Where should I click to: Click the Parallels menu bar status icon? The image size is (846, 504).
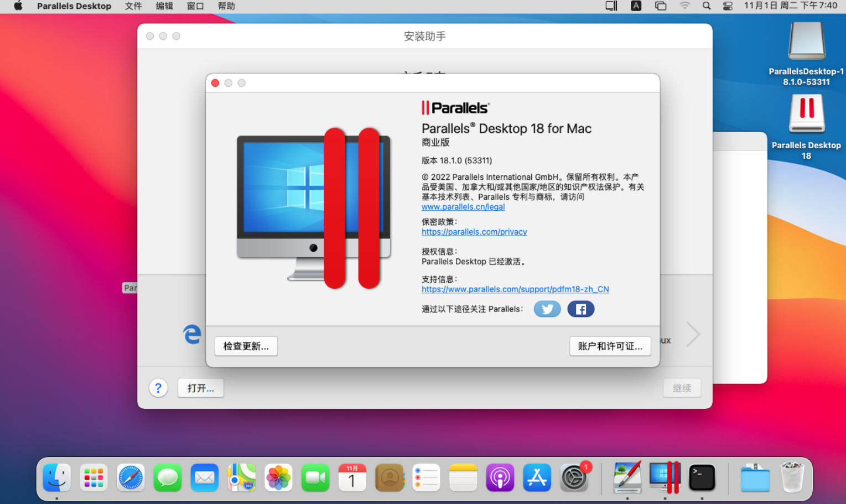(x=611, y=6)
